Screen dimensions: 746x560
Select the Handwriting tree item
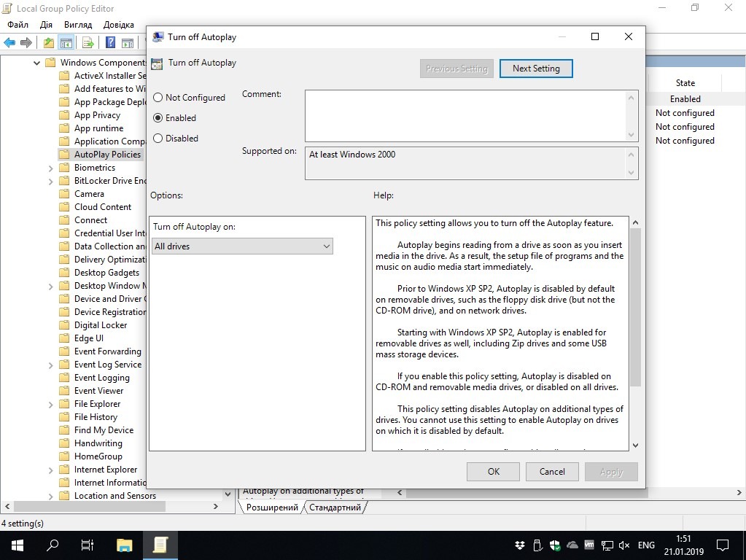[98, 443]
